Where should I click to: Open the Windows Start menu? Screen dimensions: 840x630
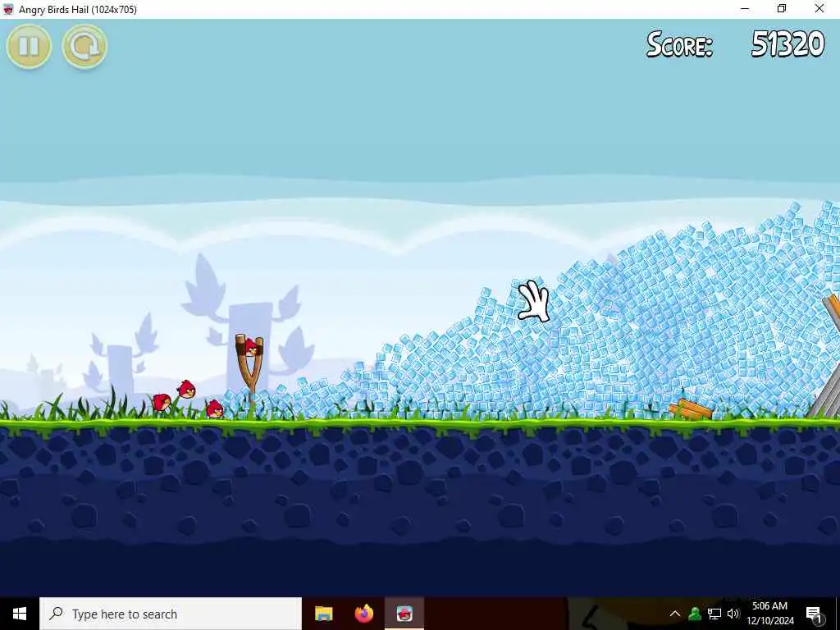pyautogui.click(x=20, y=614)
